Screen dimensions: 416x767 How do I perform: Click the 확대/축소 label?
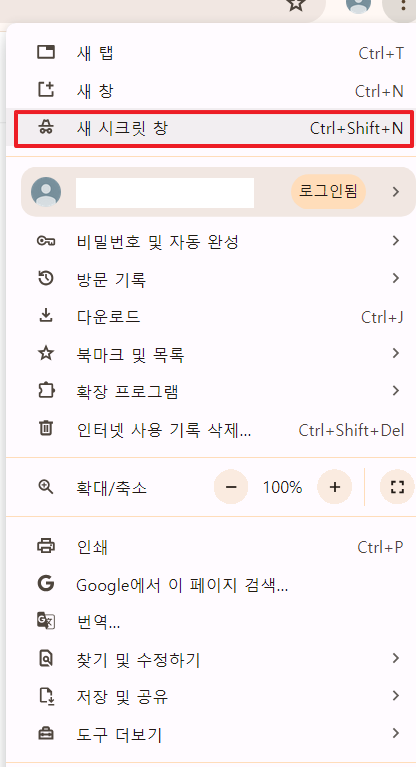coord(112,488)
